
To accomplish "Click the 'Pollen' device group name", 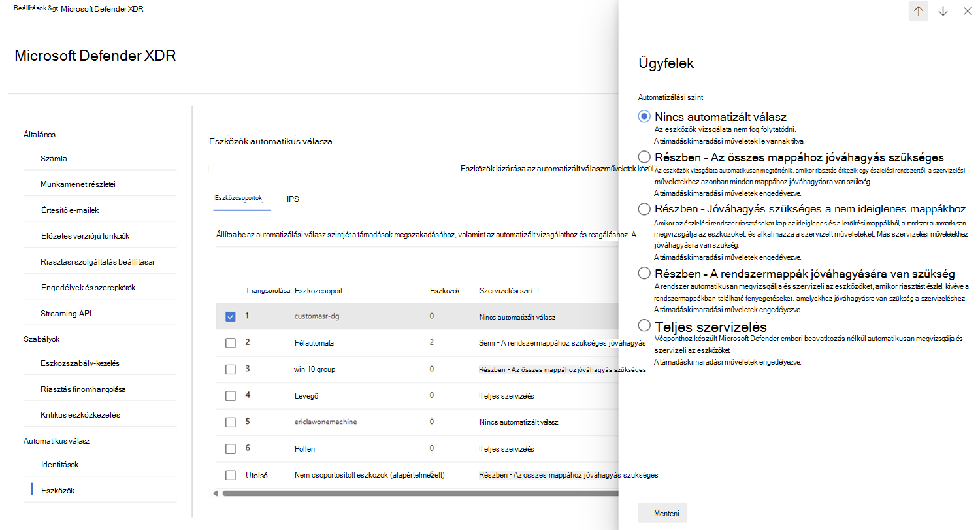I will (x=305, y=449).
